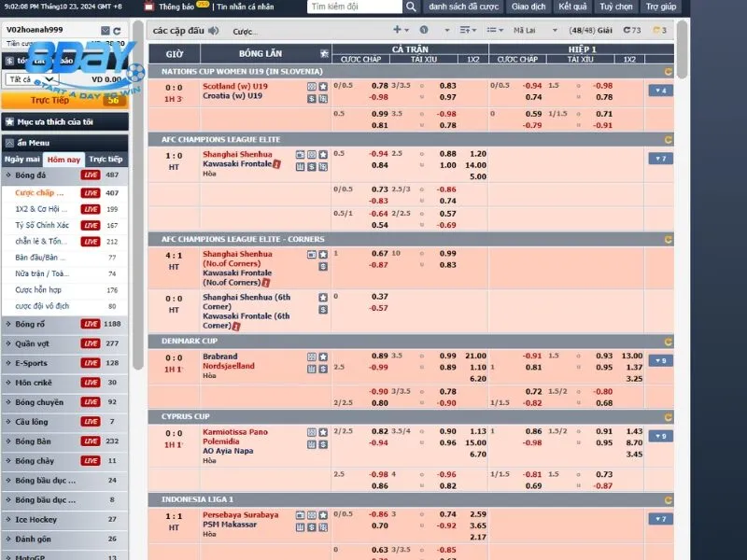The height and width of the screenshot is (560, 747).
Task: Open the sort order dropdown in odds toolbar
Action: 468,31
